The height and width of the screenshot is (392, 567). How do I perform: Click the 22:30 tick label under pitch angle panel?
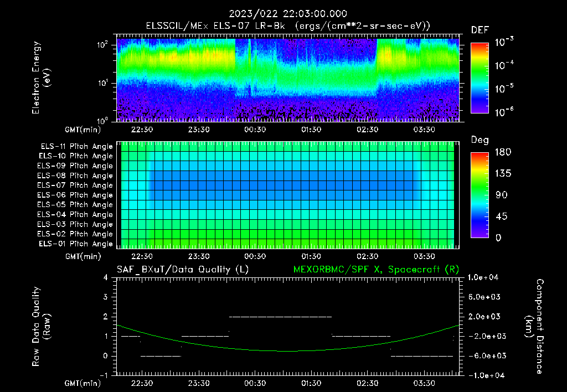142,256
